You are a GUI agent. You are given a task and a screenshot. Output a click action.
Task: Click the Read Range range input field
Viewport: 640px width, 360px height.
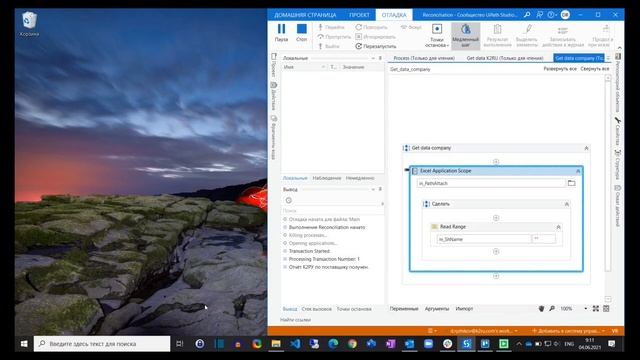(x=544, y=239)
